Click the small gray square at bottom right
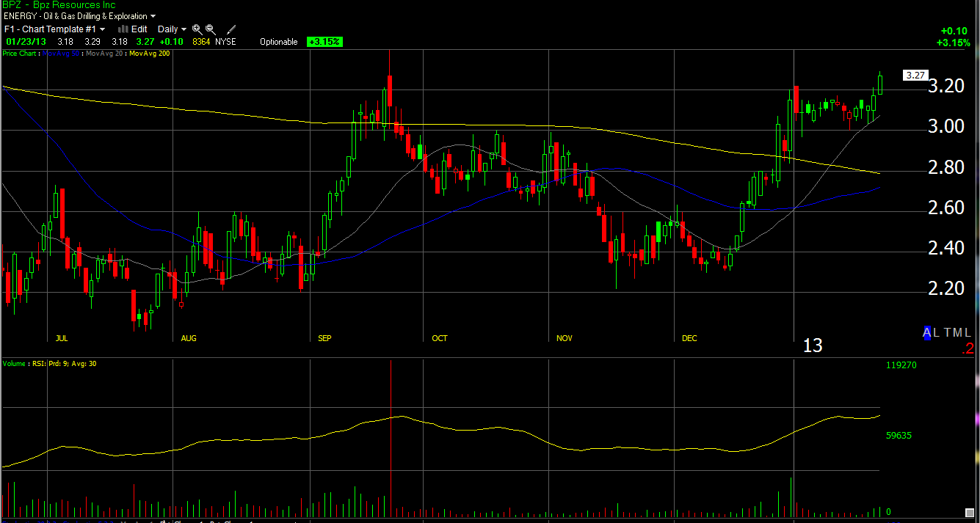The width and height of the screenshot is (980, 523). pos(968,511)
